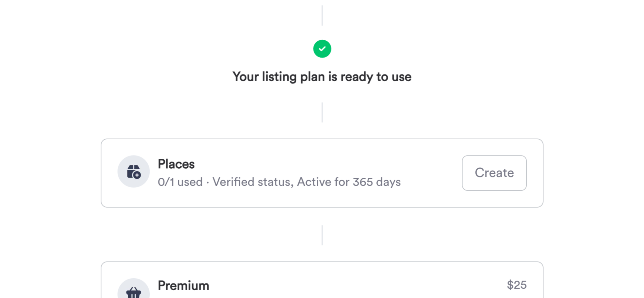
Task: Click the "Your listing plan is ready" heading
Action: click(x=322, y=77)
